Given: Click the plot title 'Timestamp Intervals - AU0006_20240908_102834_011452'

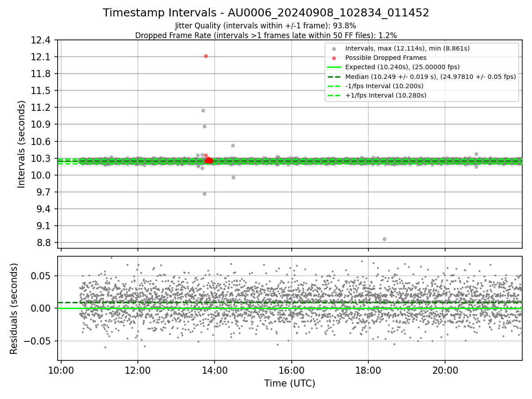Looking at the screenshot, I should [x=266, y=13].
